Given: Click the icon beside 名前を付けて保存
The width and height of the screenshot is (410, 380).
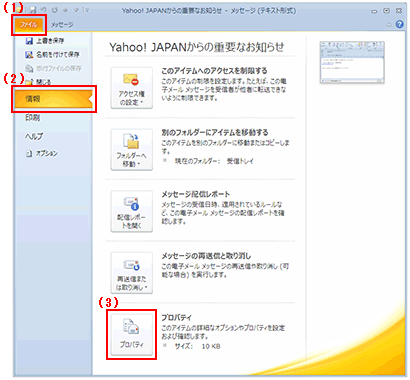Looking at the screenshot, I should coord(29,54).
